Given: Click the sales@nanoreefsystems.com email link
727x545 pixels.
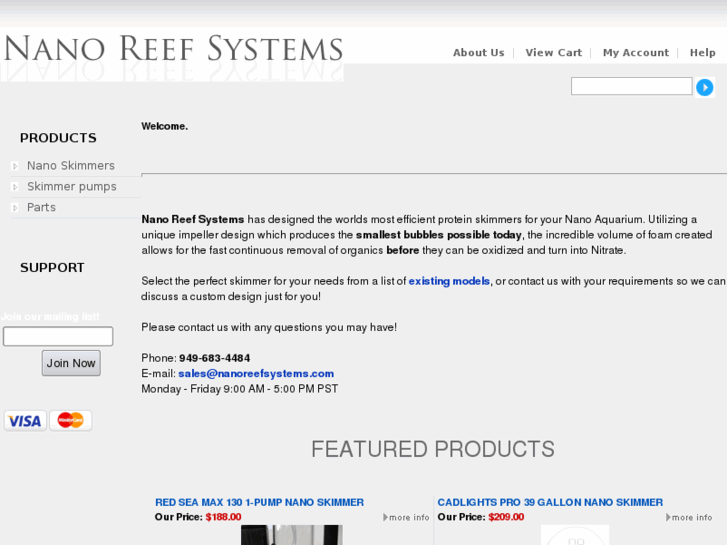Looking at the screenshot, I should (256, 373).
